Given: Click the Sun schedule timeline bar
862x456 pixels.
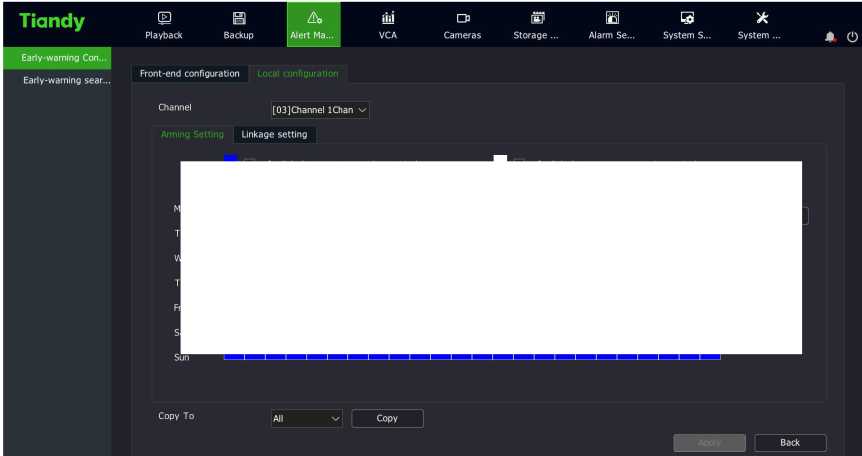Looking at the screenshot, I should pos(472,357).
